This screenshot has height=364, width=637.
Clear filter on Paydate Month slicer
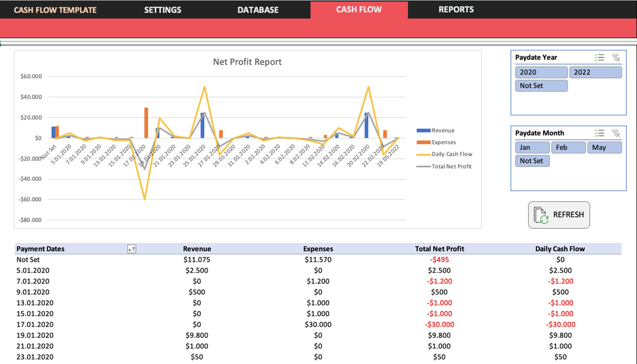616,133
